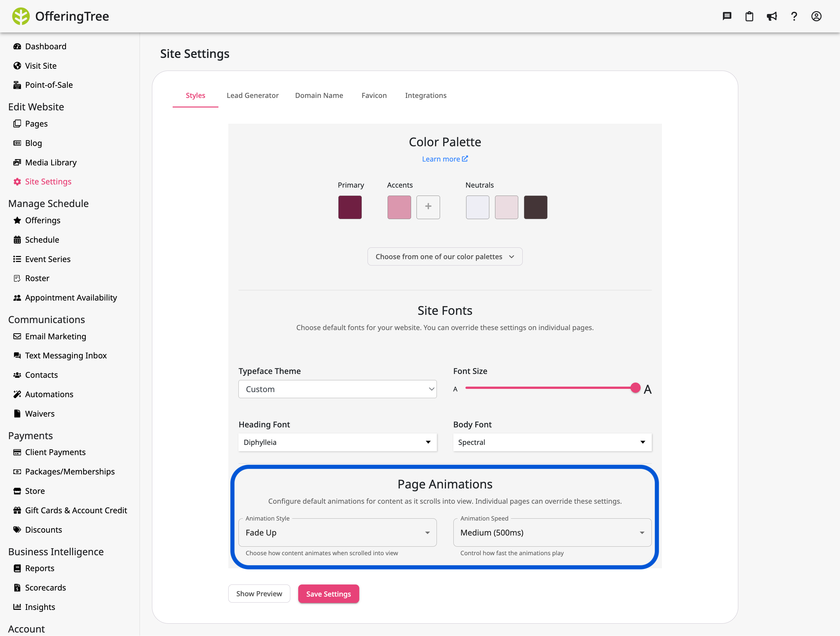
Task: Click the Event Series list icon
Action: click(17, 259)
